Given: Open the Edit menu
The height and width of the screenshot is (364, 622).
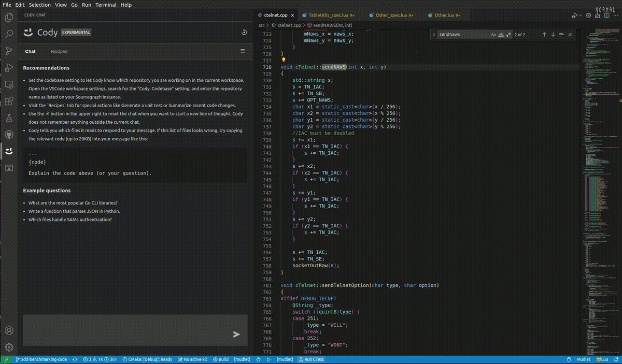Looking at the screenshot, I should coord(20,4).
